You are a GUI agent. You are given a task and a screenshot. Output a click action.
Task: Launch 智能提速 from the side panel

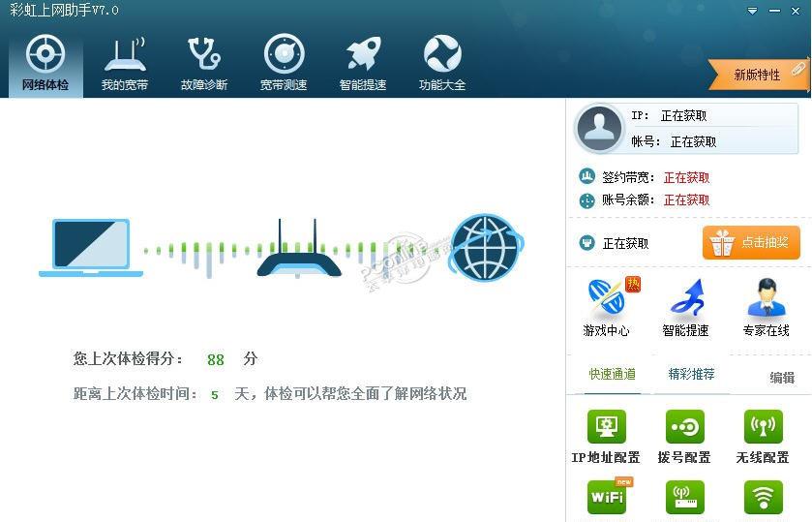pos(685,307)
